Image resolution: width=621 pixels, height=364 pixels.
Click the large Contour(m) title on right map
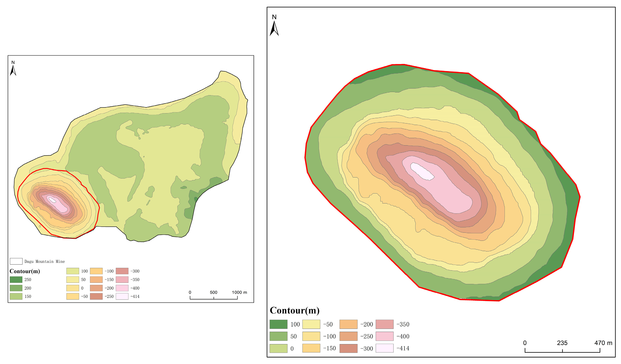tap(294, 310)
